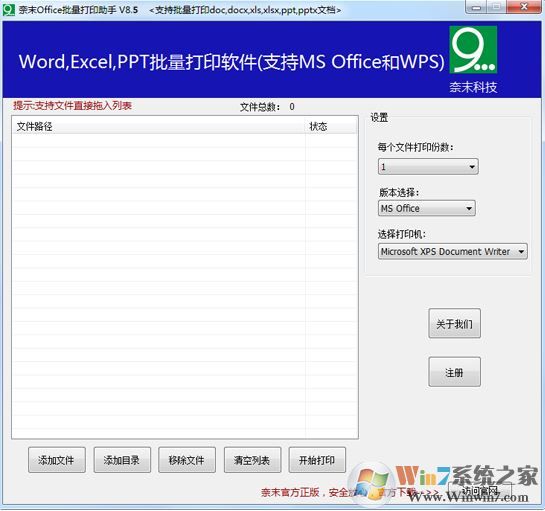Expand the MS Office version dropdown

(x=426, y=208)
